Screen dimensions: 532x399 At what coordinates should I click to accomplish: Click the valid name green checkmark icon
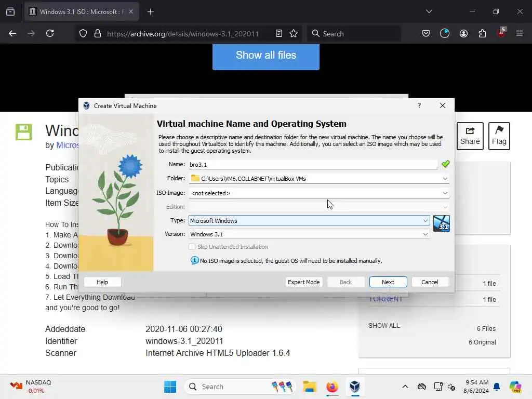click(445, 164)
